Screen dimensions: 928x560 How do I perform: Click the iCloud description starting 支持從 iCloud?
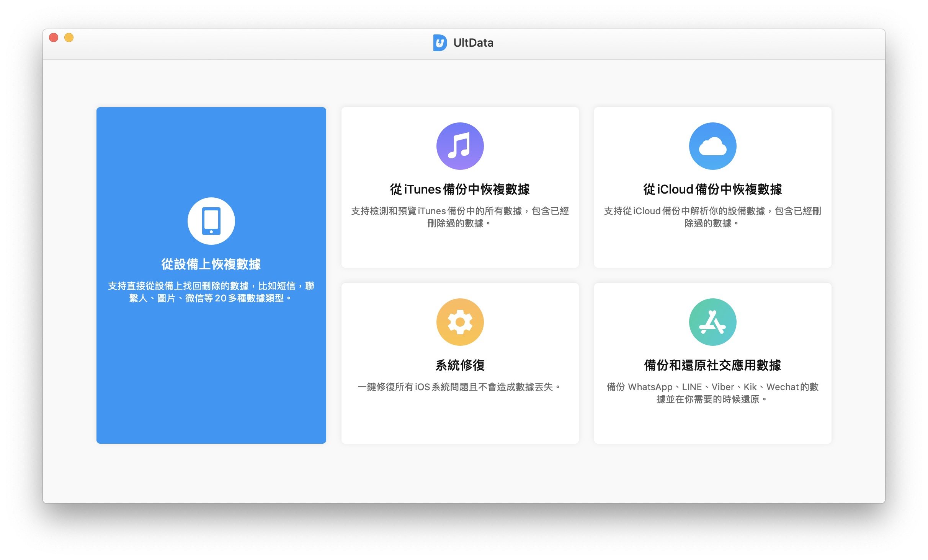(x=712, y=217)
